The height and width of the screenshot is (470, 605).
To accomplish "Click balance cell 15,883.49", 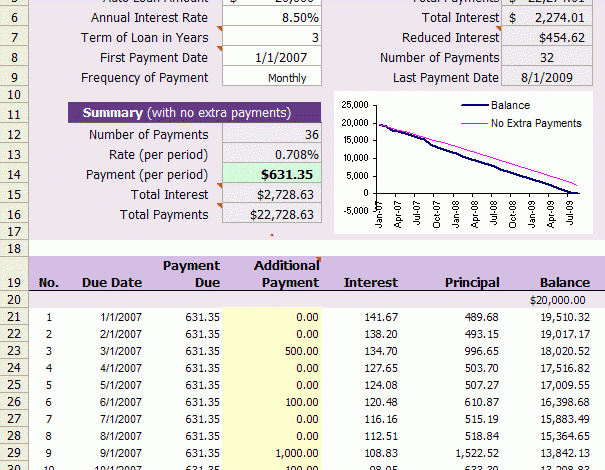I will click(565, 419).
